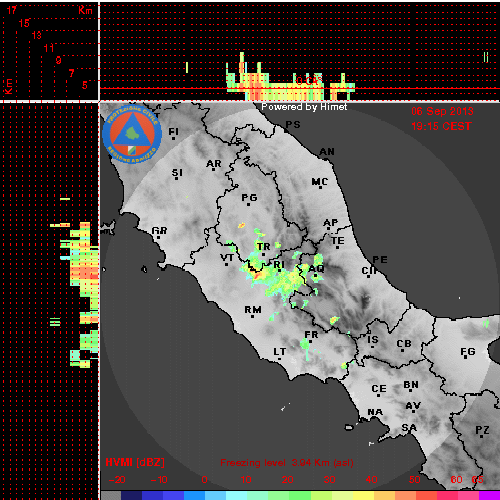500x500 pixels.
Task: Click the PE city label
Action: (380, 260)
